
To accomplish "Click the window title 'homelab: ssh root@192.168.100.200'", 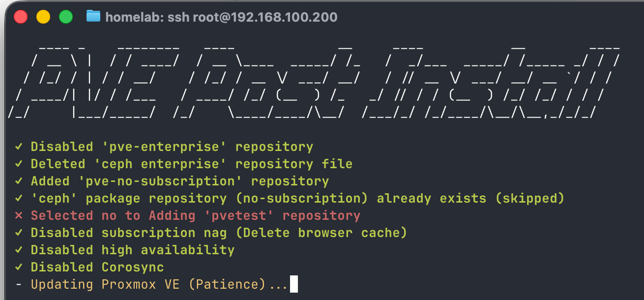I will [221, 17].
